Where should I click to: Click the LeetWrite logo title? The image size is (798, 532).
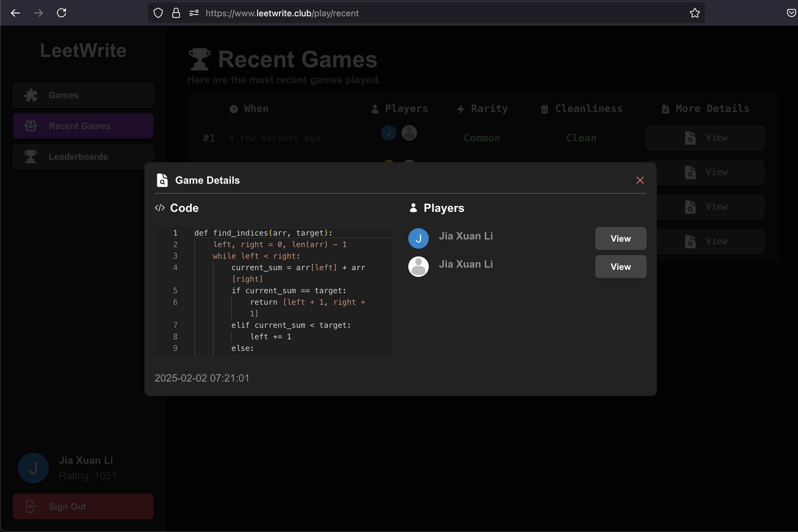click(x=83, y=51)
